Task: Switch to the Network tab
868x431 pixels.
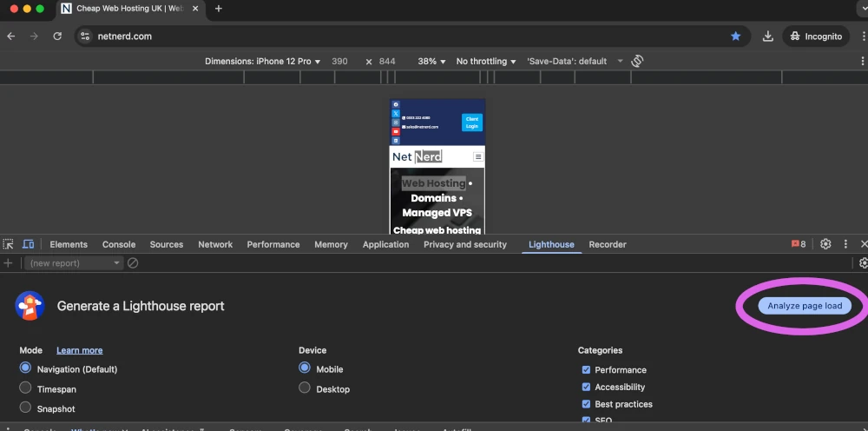Action: pyautogui.click(x=215, y=245)
